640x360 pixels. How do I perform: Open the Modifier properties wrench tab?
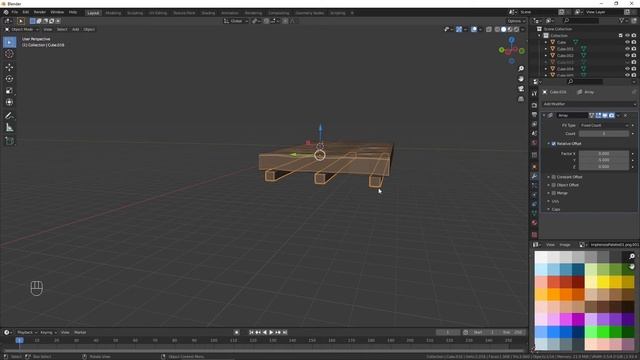[x=534, y=176]
